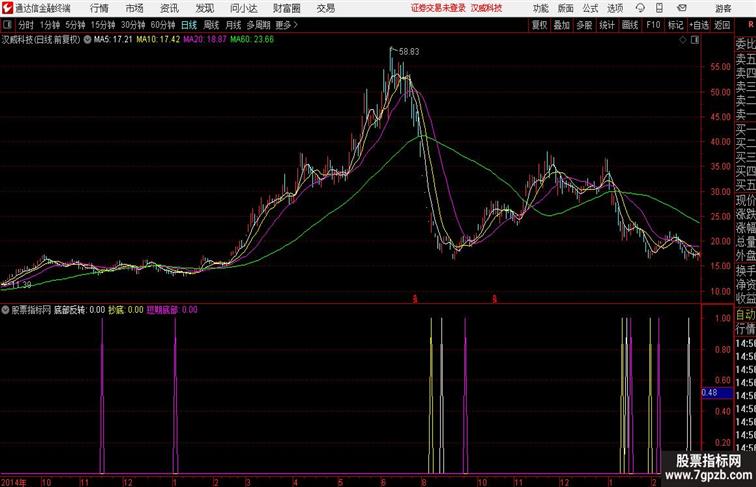
Task: Click the MA20: 18.87 value
Action: tap(204, 40)
